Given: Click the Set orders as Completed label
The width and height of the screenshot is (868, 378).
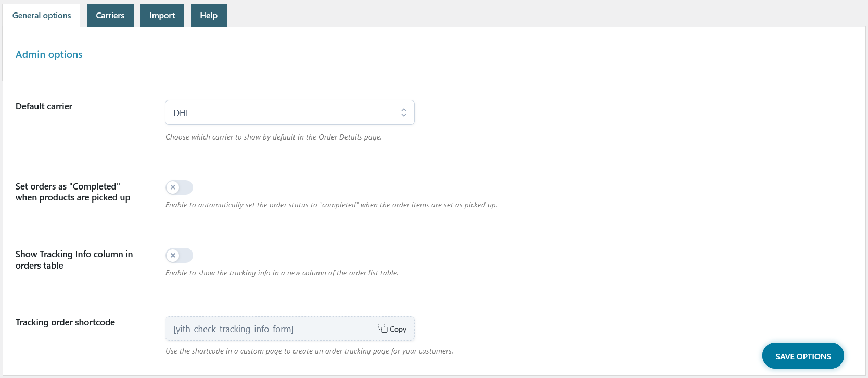Looking at the screenshot, I should (x=73, y=192).
